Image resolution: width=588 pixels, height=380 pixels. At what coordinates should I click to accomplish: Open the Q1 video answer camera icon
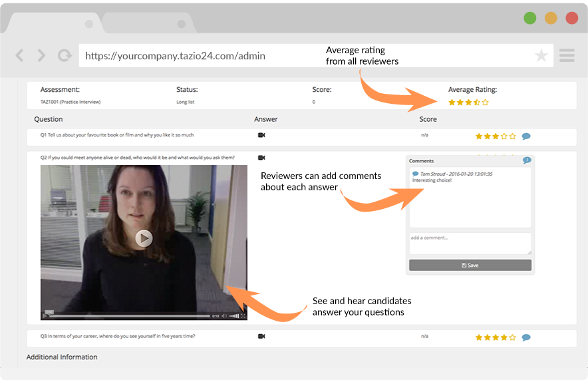coord(261,135)
